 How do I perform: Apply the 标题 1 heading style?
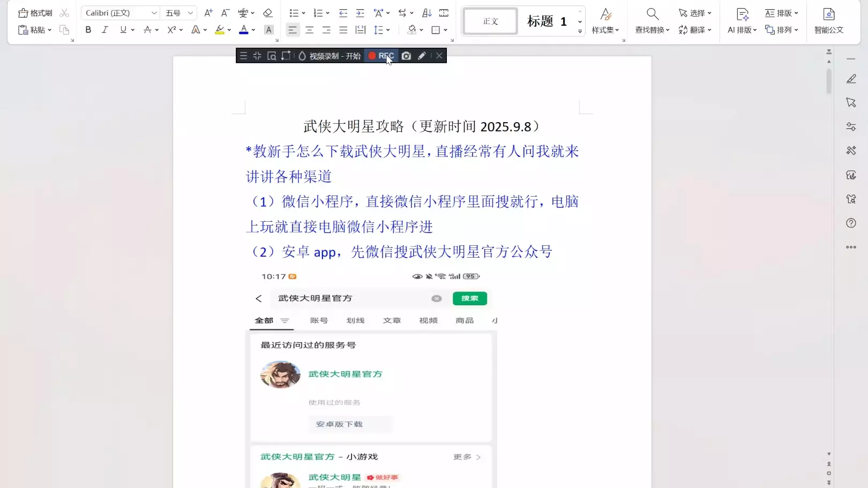547,21
